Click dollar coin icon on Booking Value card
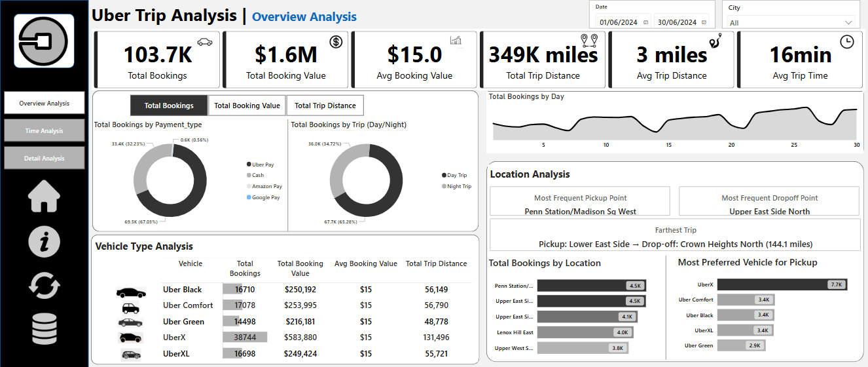The height and width of the screenshot is (367, 868). [x=336, y=42]
